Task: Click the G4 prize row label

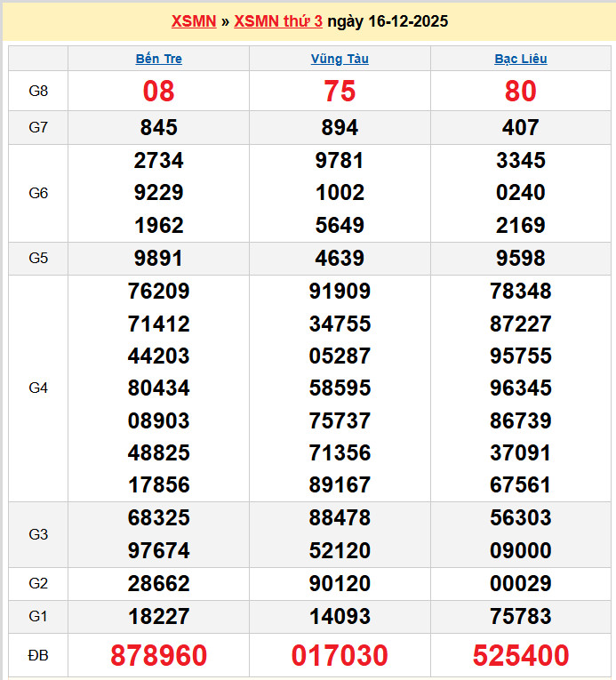Action: click(x=38, y=388)
